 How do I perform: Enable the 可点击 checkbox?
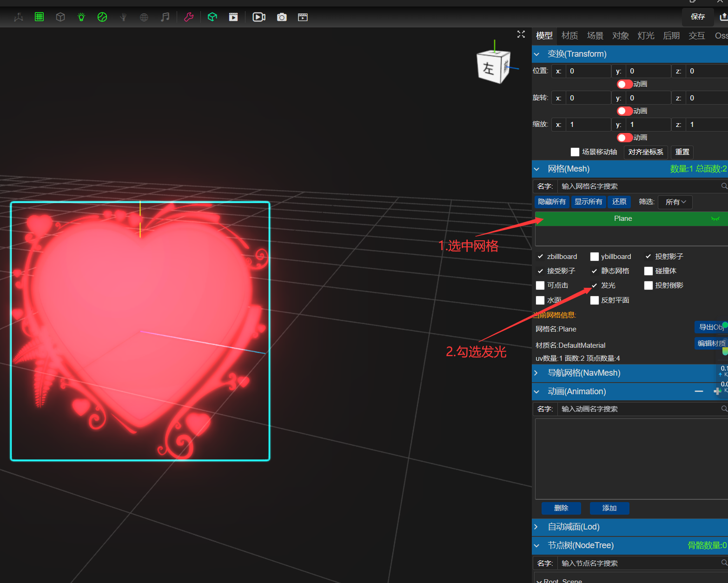click(540, 285)
